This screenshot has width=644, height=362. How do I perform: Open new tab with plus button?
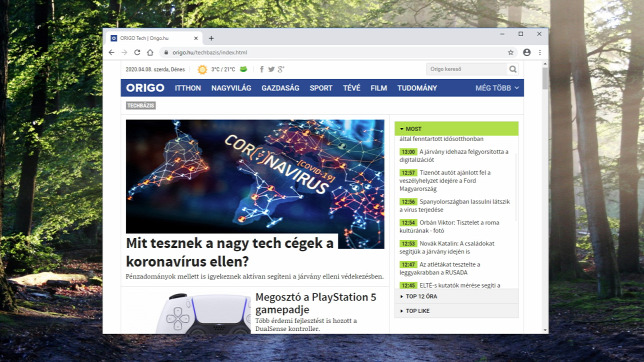(211, 38)
